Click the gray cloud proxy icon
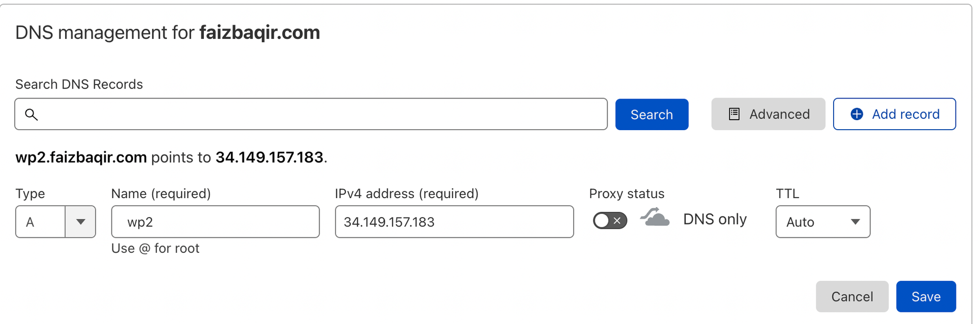The image size is (980, 324). pyautogui.click(x=655, y=218)
